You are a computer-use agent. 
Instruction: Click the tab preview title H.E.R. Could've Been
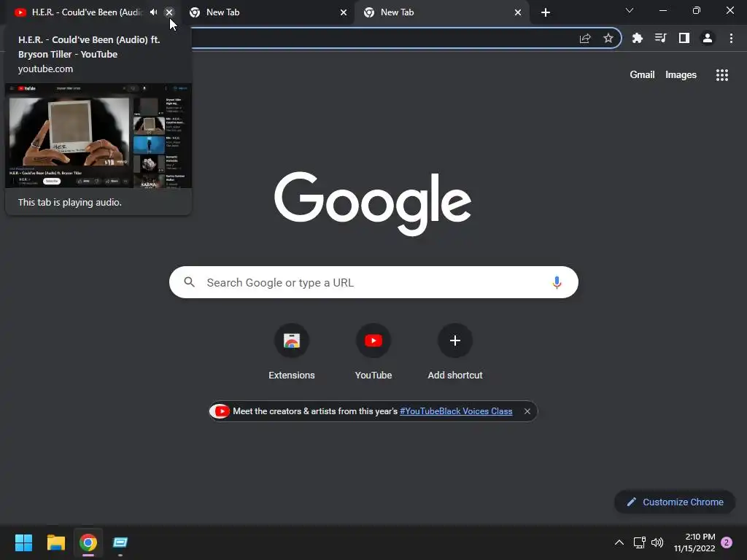coord(89,47)
